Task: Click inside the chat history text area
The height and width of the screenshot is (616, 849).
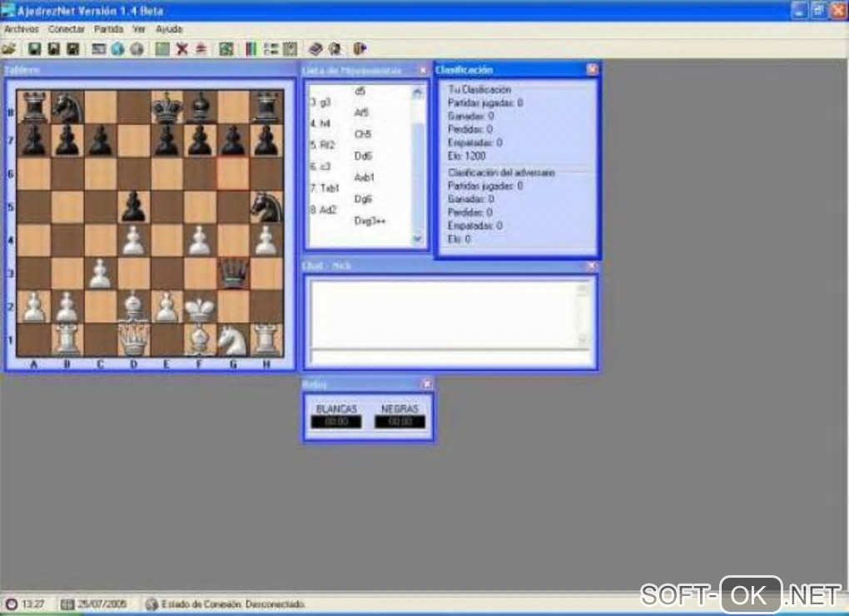Action: [445, 315]
